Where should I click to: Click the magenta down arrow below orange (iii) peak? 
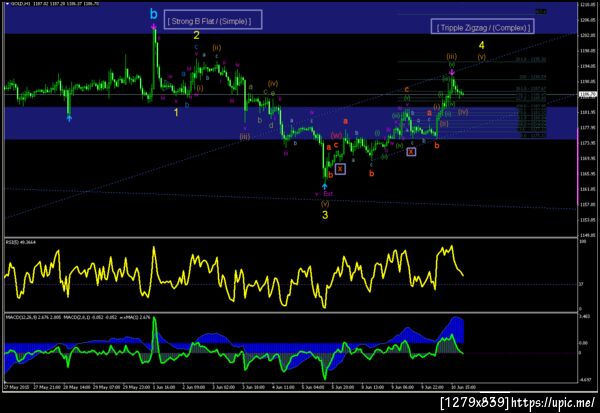click(x=452, y=72)
